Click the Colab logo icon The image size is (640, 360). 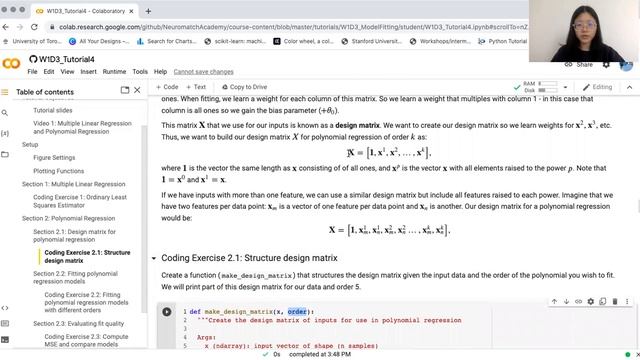11,64
